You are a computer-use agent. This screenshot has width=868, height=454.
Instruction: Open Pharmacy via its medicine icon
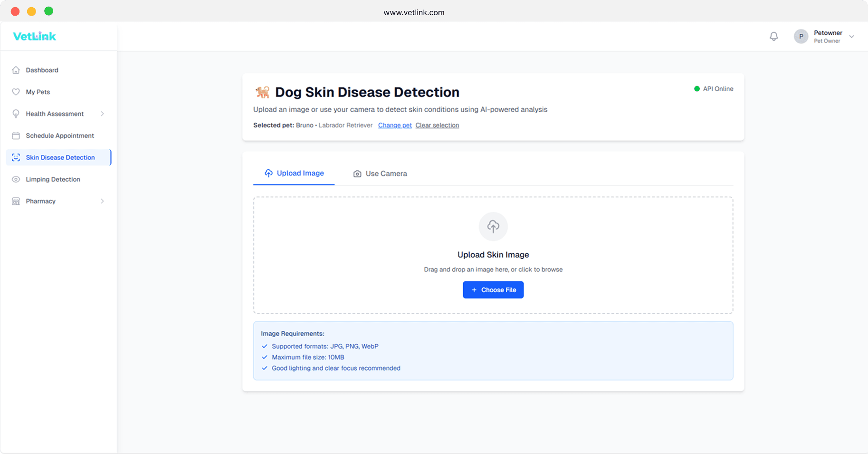coord(16,201)
